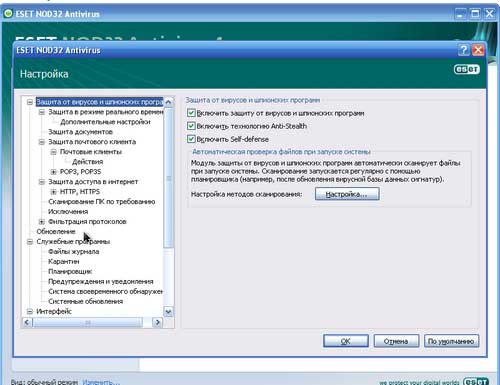Toggle Включить Self-defense checkbox
This screenshot has height=385, width=500.
(x=191, y=139)
